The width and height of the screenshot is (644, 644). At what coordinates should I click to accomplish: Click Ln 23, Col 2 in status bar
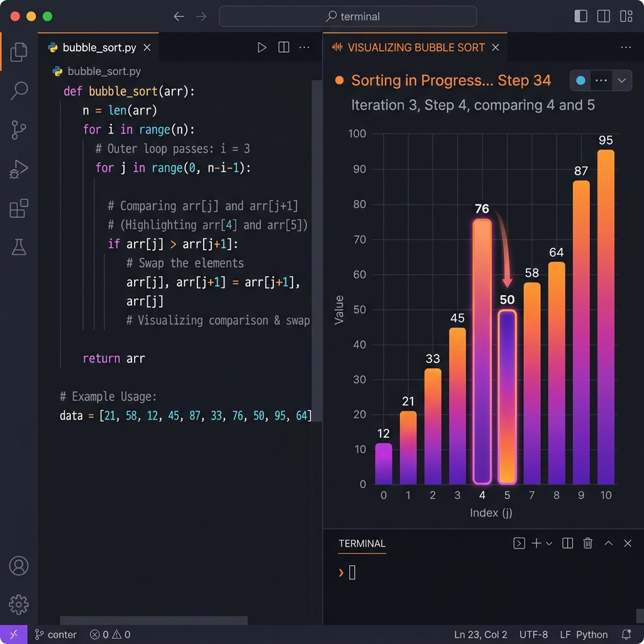click(480, 635)
